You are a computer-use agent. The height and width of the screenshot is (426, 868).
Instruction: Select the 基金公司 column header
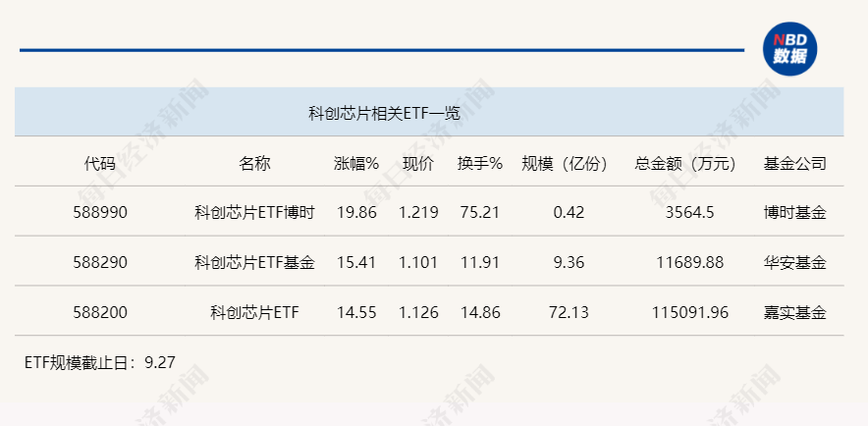tap(794, 163)
